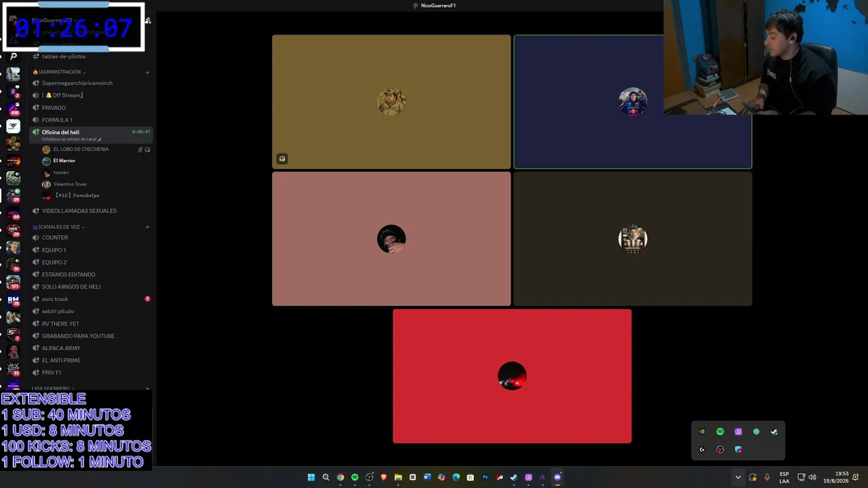Open Steam from the taskbar
The width and height of the screenshot is (868, 488).
(514, 477)
